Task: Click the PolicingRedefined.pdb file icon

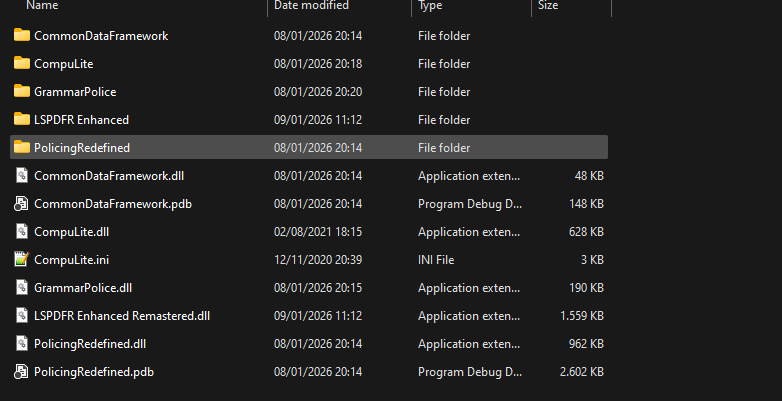Action: point(21,372)
